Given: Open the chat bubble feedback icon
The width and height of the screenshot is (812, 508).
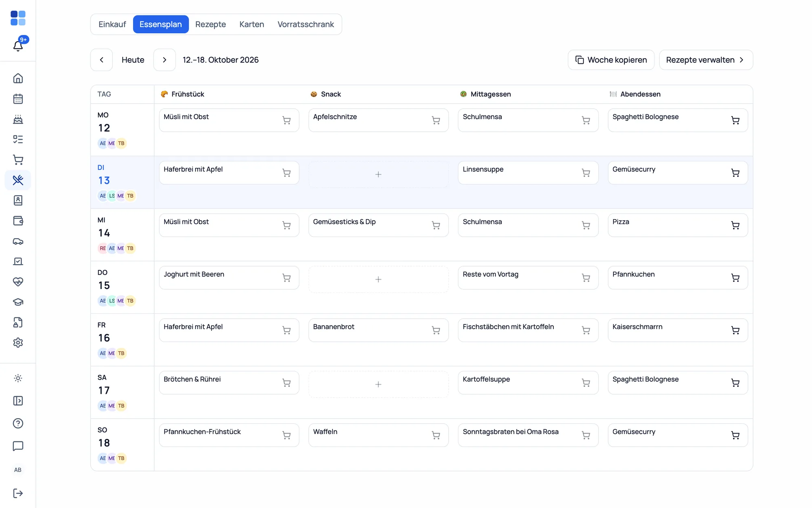Looking at the screenshot, I should 18,446.
